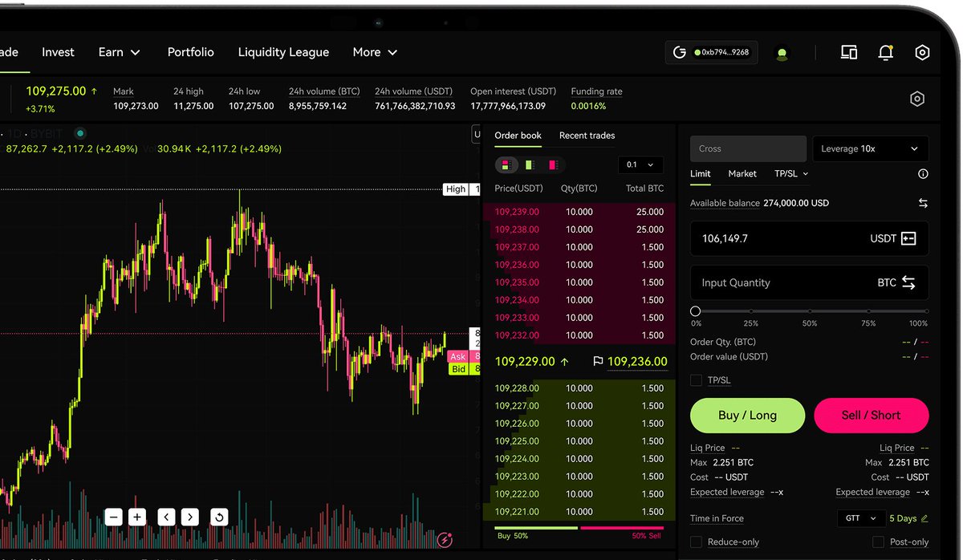Click transfer arrows next to Available balance
963x560 pixels.
923,203
